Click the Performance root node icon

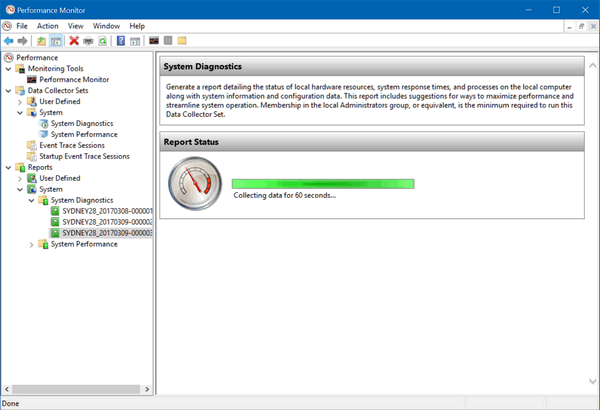pos(8,57)
